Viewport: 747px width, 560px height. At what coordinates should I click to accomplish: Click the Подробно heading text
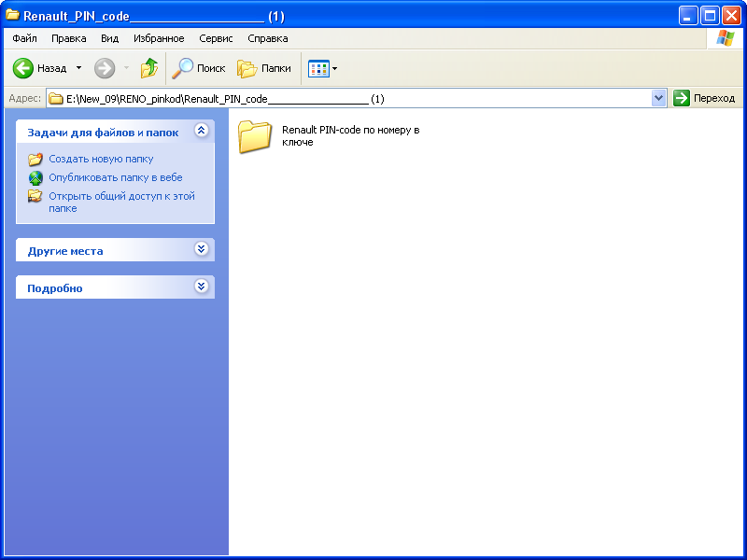(x=55, y=288)
